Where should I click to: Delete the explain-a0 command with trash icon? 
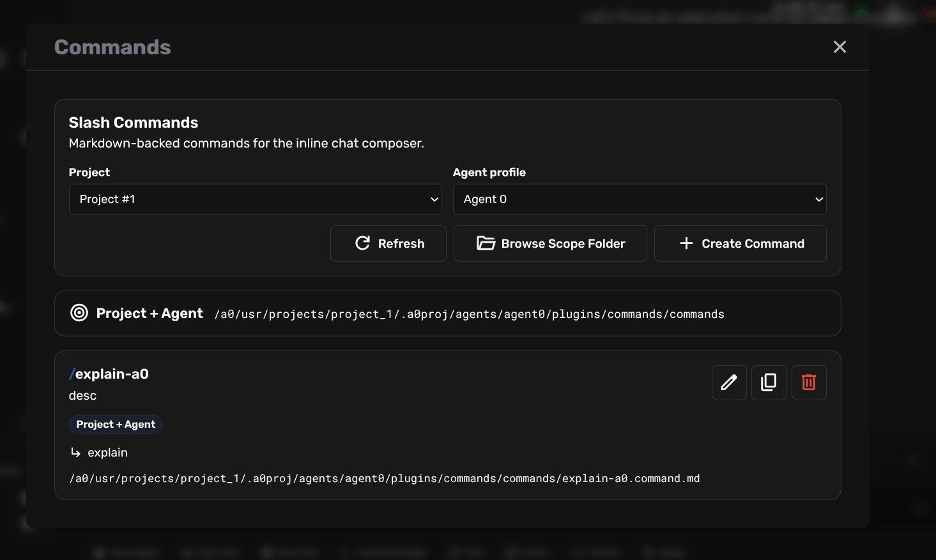coord(809,382)
